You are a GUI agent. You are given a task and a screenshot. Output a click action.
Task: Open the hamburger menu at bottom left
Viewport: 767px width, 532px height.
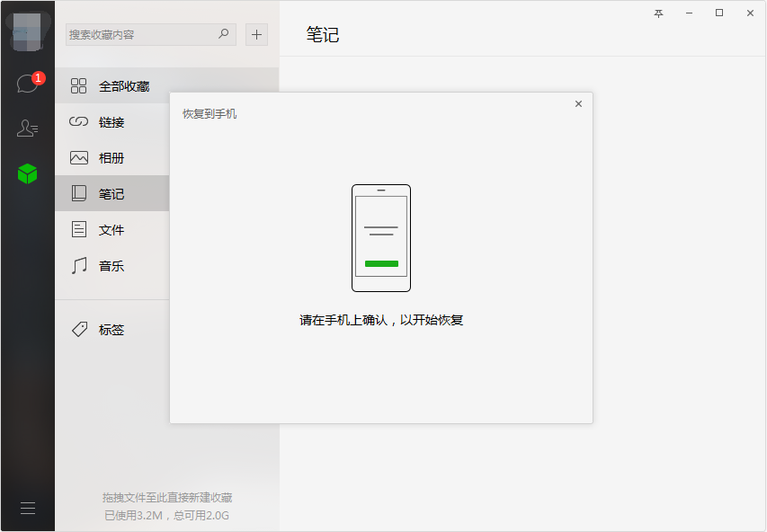tap(28, 508)
